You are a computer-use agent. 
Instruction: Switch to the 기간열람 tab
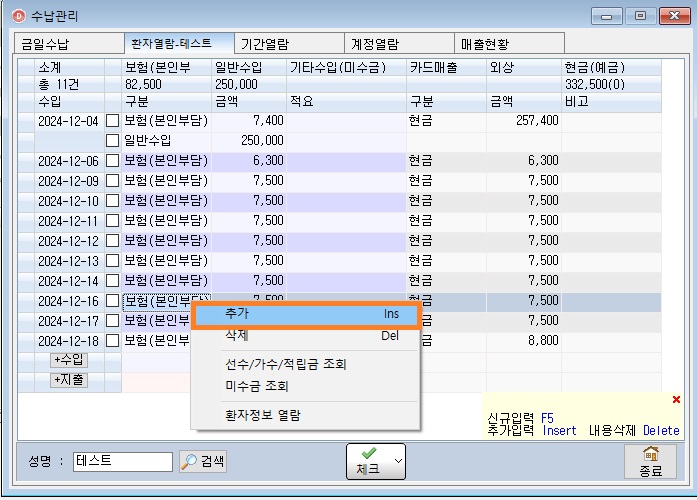coord(289,44)
